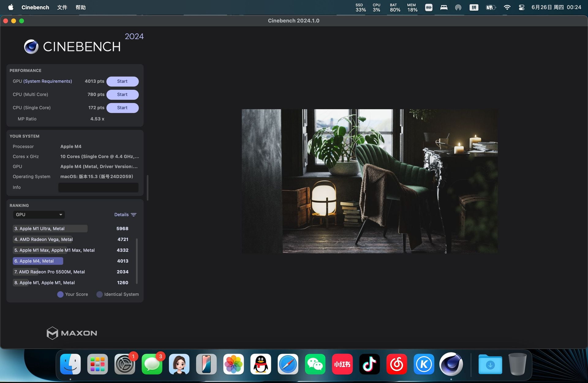Open iPhone Mirroring from the Dock
This screenshot has width=588, height=383.
206,364
